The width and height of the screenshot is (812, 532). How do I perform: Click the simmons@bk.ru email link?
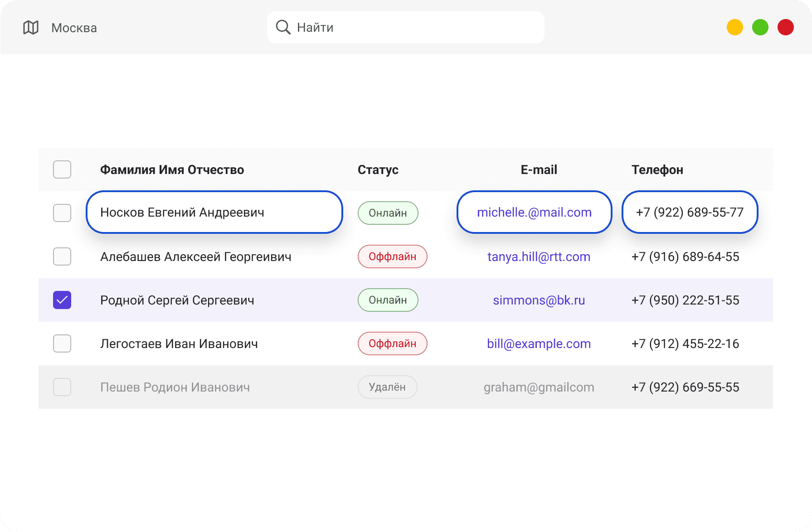539,300
